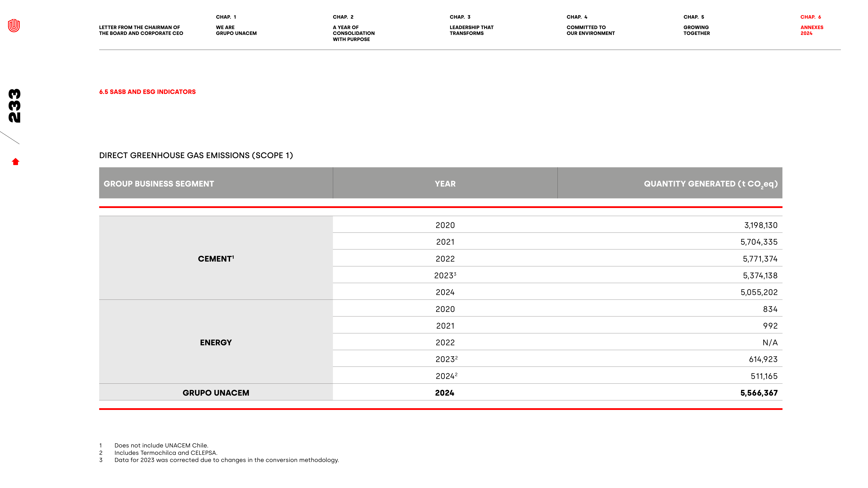Click the value 5,704,335
This screenshot has width=868, height=488.
click(x=759, y=242)
